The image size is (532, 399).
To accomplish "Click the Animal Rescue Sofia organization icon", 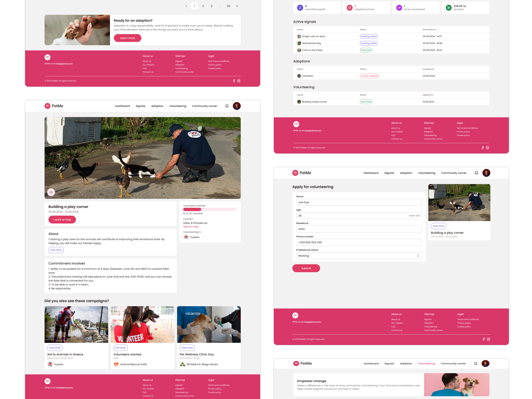I will pyautogui.click(x=116, y=364).
